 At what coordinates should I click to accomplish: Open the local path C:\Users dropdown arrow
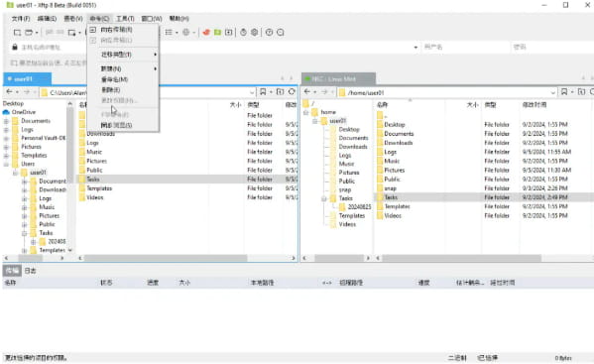tap(252, 92)
